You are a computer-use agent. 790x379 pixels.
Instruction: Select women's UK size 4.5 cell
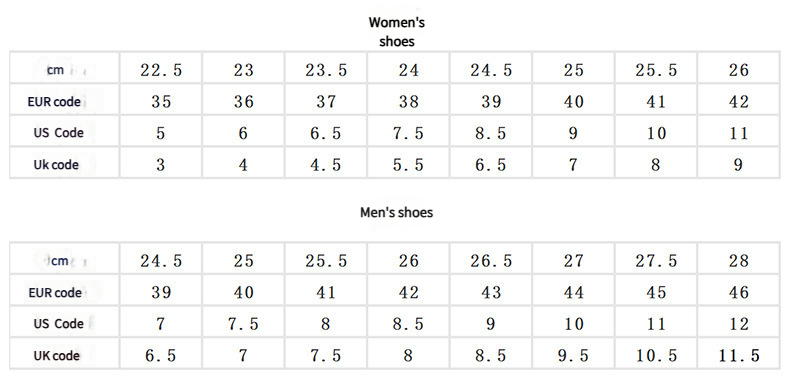326,165
